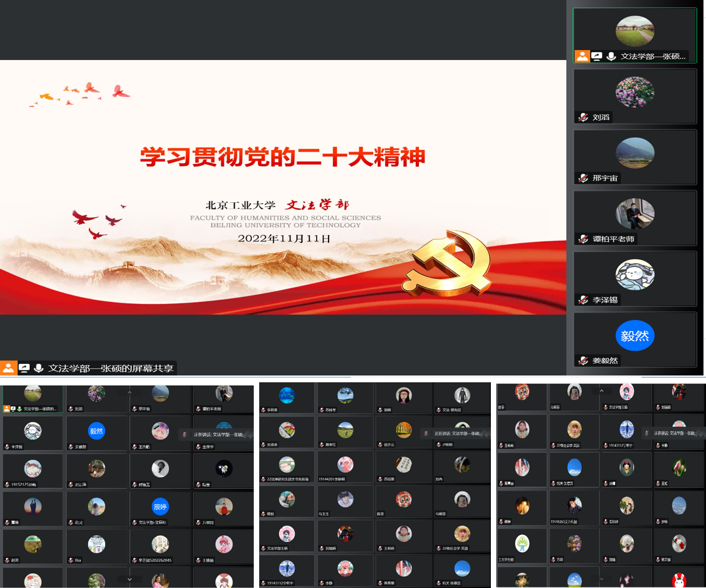
Task: Click muted mic on middle grid 22级社会学 tile
Action: (439, 548)
